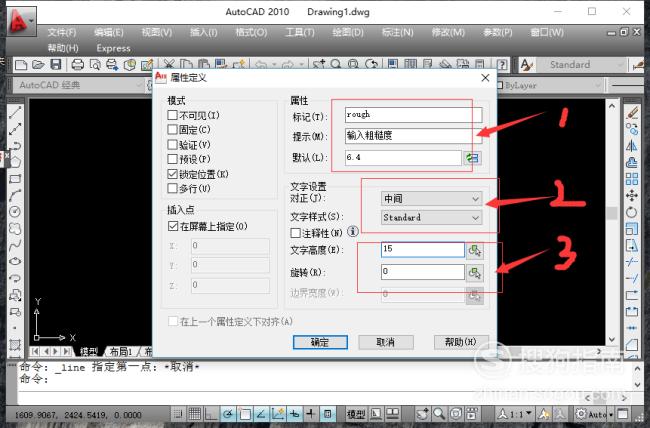Click the annotative info icon

coord(352,231)
